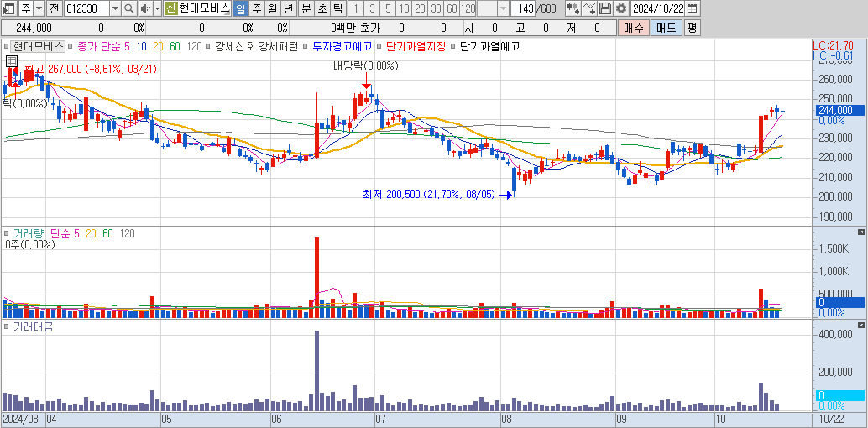This screenshot has width=868, height=428.
Task: Select interval 60 button
Action: [x=452, y=8]
